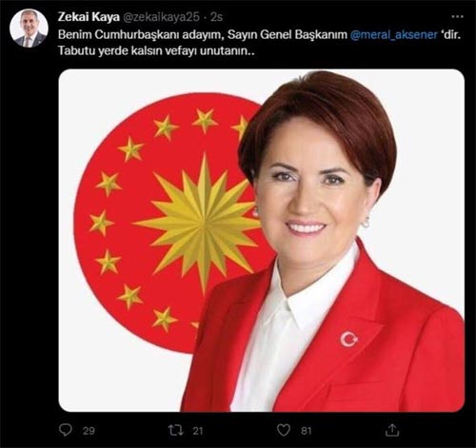Open the three-dot more options menu
This screenshot has height=448, width=476.
point(457,16)
